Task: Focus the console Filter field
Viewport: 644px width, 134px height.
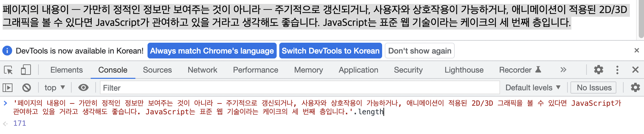Action: [300, 88]
